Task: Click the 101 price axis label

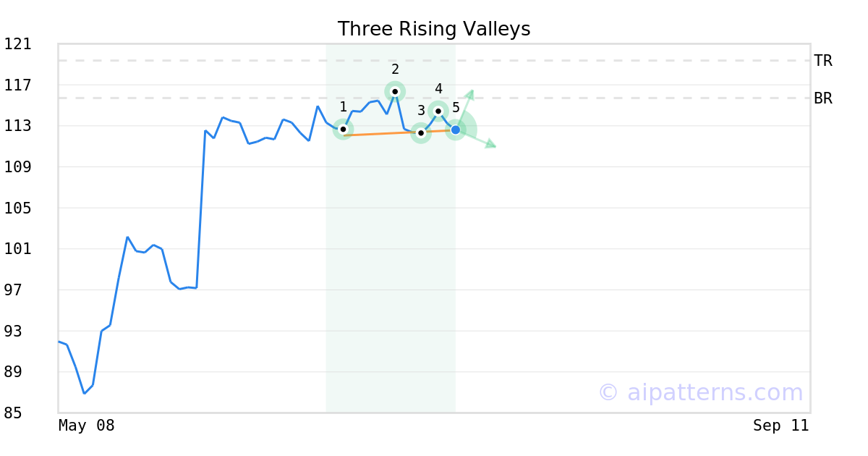Action: (x=17, y=249)
